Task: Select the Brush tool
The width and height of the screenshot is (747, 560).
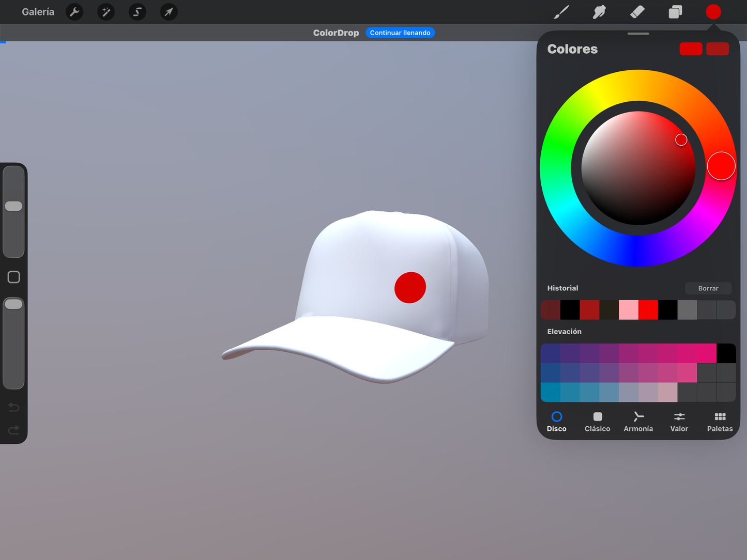Action: [x=561, y=12]
